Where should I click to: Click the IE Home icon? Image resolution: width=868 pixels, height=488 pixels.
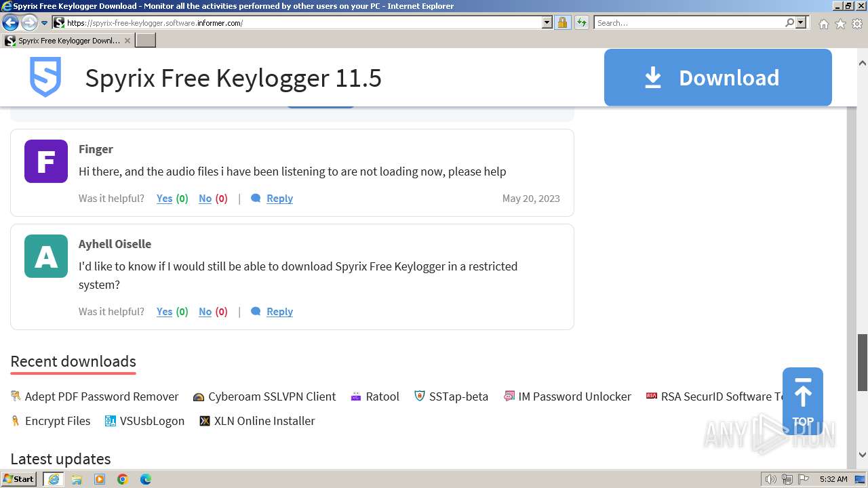tap(823, 24)
